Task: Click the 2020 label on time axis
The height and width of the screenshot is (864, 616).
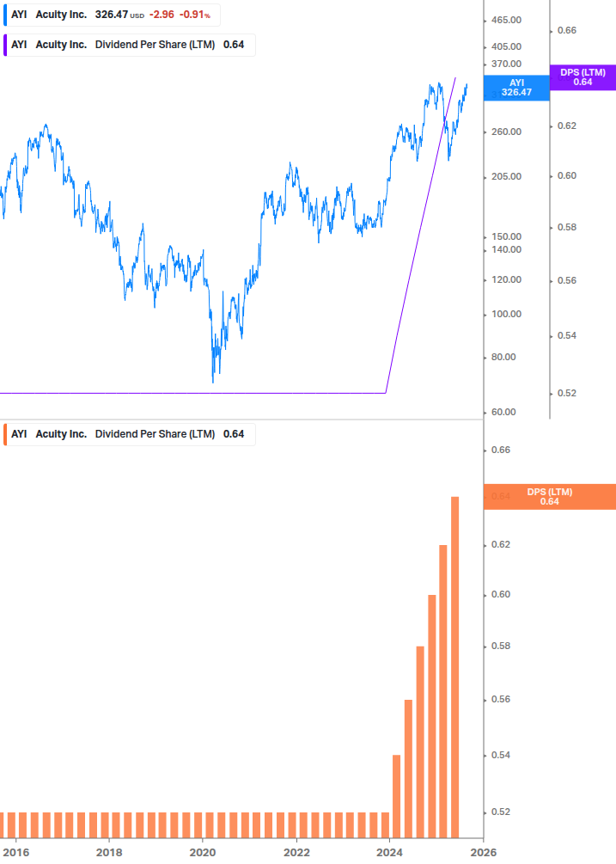Action: click(203, 853)
